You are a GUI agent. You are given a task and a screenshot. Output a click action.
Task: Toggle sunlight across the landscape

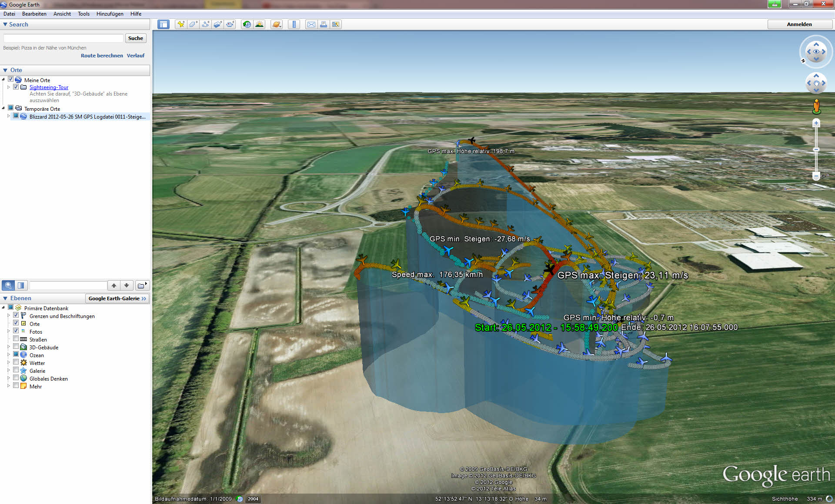[x=259, y=24]
